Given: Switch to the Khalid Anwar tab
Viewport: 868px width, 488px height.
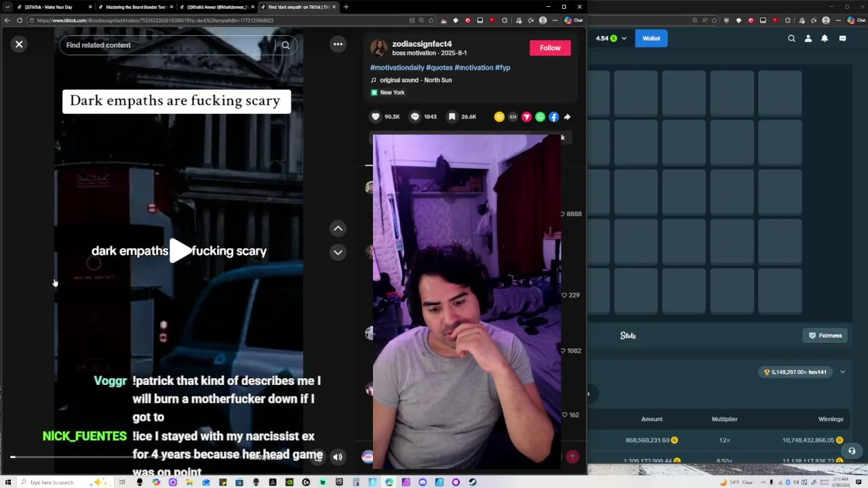Looking at the screenshot, I should coord(216,7).
